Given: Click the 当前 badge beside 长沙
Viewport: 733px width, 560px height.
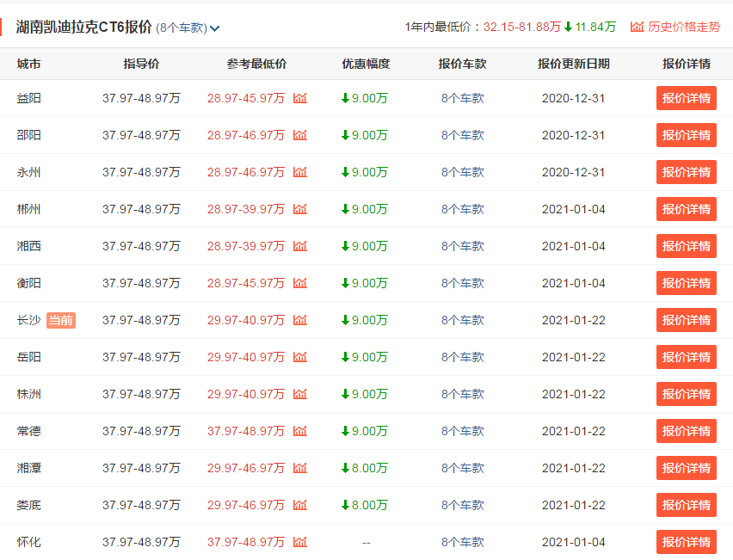Looking at the screenshot, I should (61, 320).
